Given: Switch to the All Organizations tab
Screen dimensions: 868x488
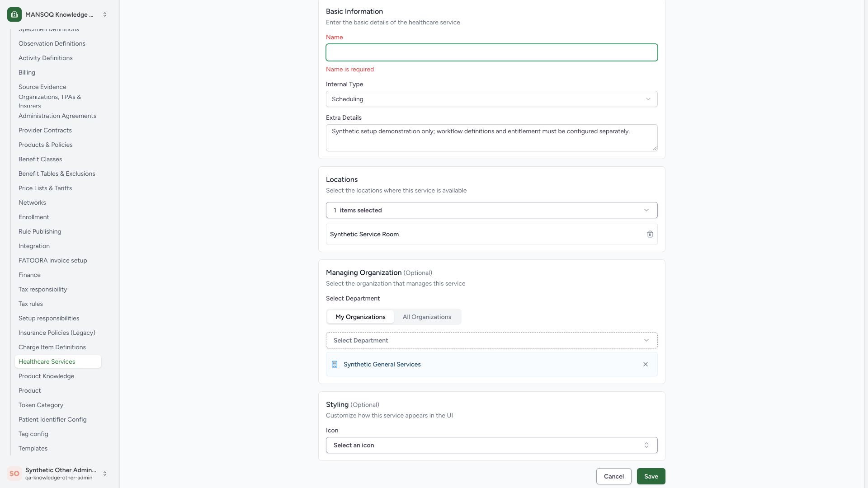Looking at the screenshot, I should click(427, 317).
